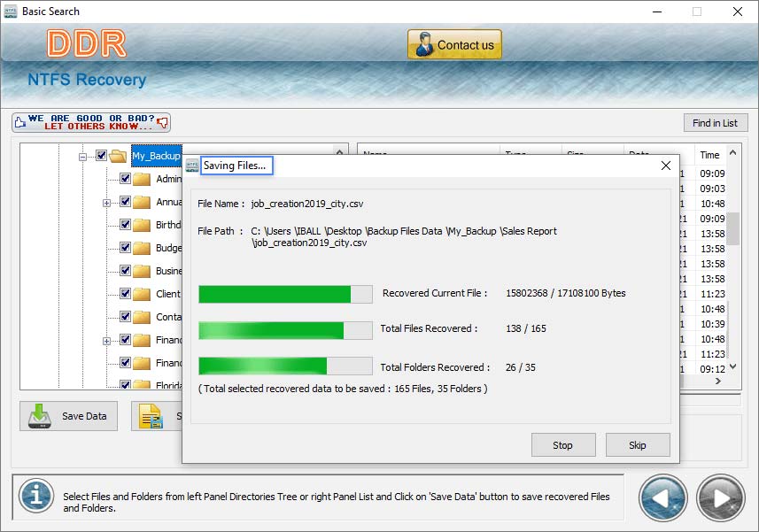The height and width of the screenshot is (532, 759).
Task: Uncheck the My_Backup folder checkbox
Action: tap(101, 155)
